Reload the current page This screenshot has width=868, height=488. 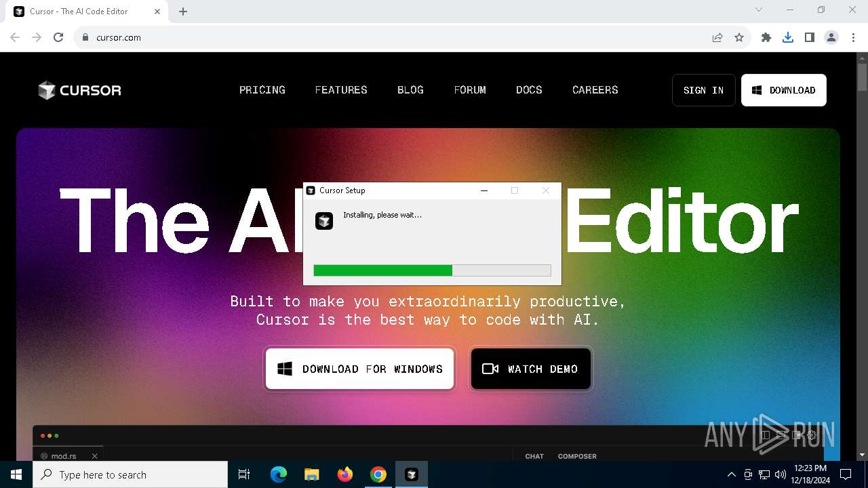coord(58,37)
